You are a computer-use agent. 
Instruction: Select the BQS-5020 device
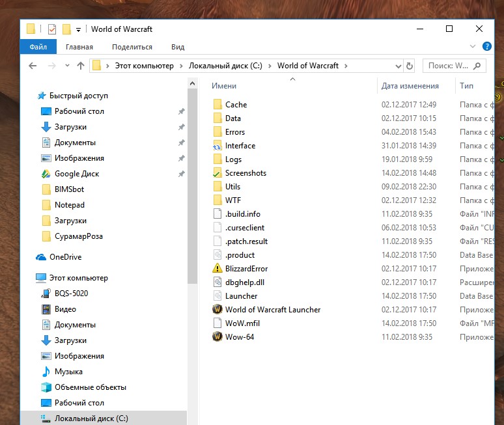[x=71, y=294]
